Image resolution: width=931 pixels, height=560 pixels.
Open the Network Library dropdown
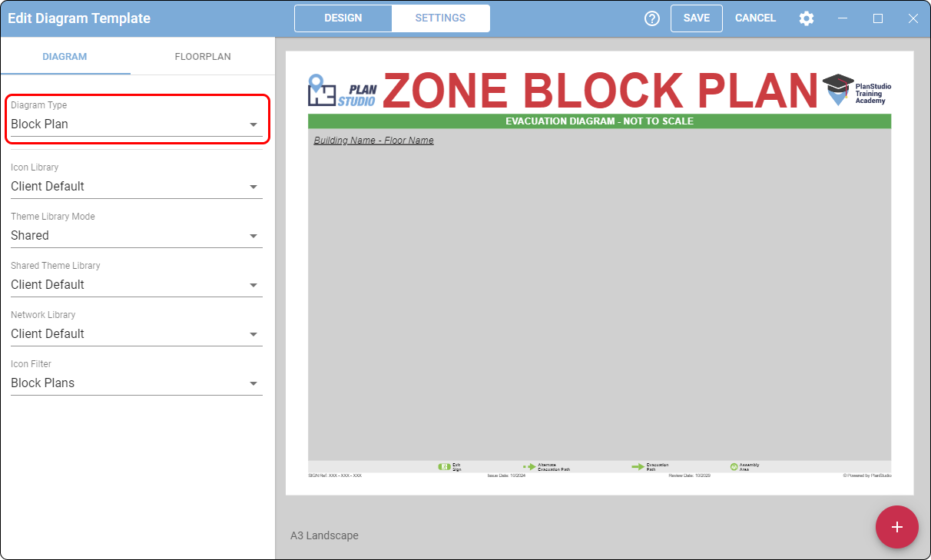[137, 333]
